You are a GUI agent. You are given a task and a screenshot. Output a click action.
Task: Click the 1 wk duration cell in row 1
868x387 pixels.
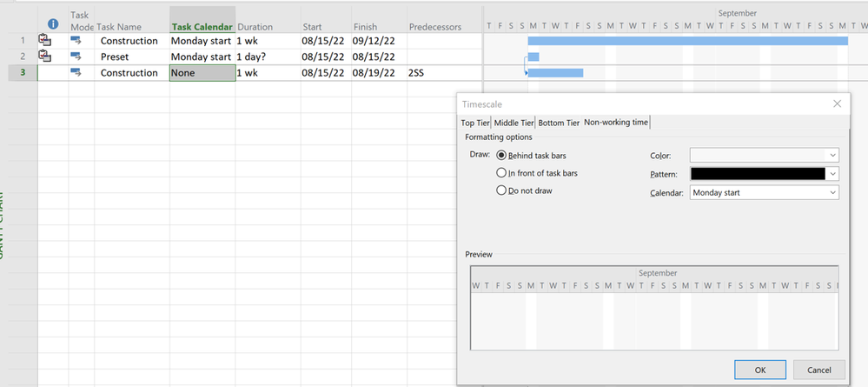point(268,41)
